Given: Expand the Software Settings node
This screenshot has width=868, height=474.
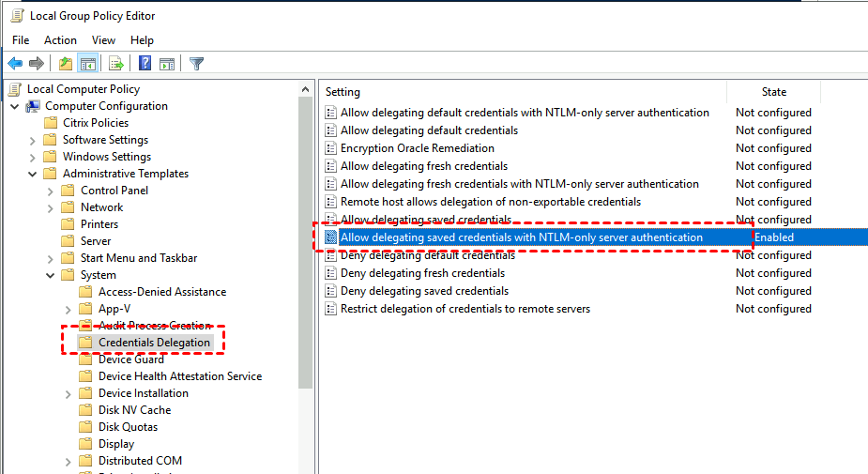Looking at the screenshot, I should point(33,141).
